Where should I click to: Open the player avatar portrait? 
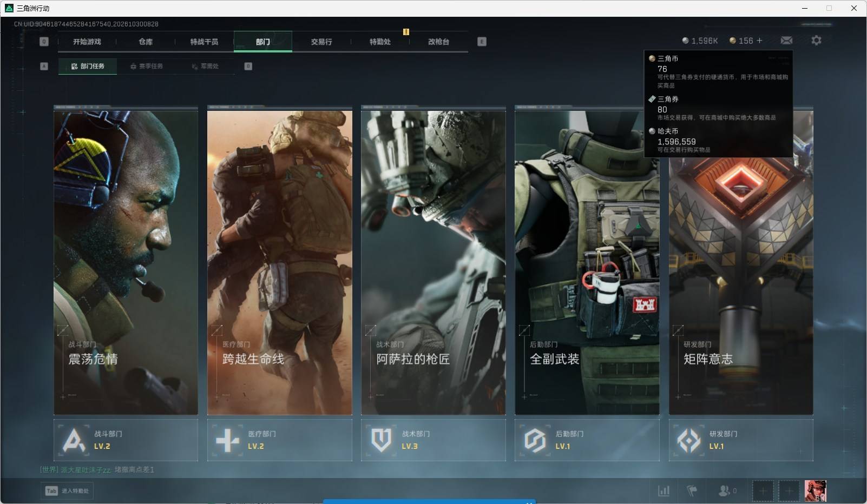[815, 491]
